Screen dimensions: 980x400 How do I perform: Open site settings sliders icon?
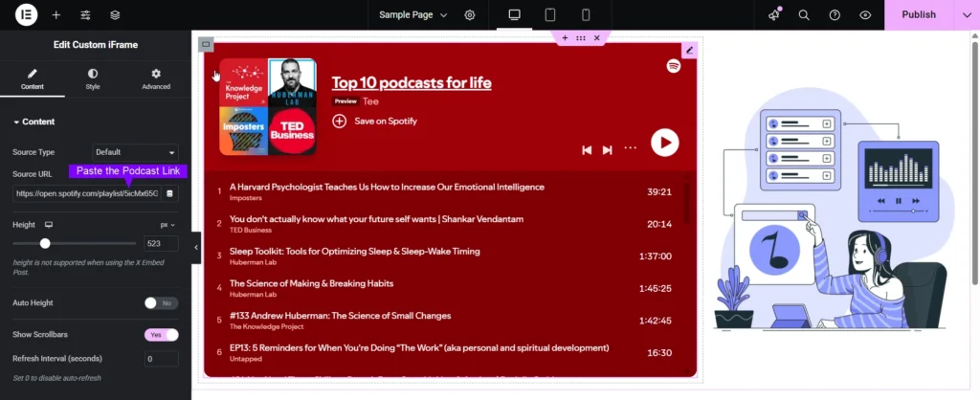(x=85, y=15)
